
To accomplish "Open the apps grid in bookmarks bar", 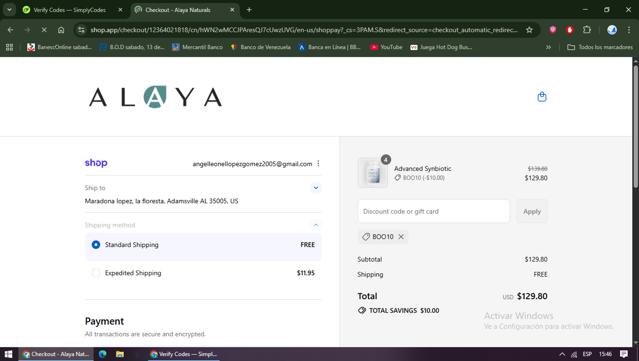I will pos(9,47).
